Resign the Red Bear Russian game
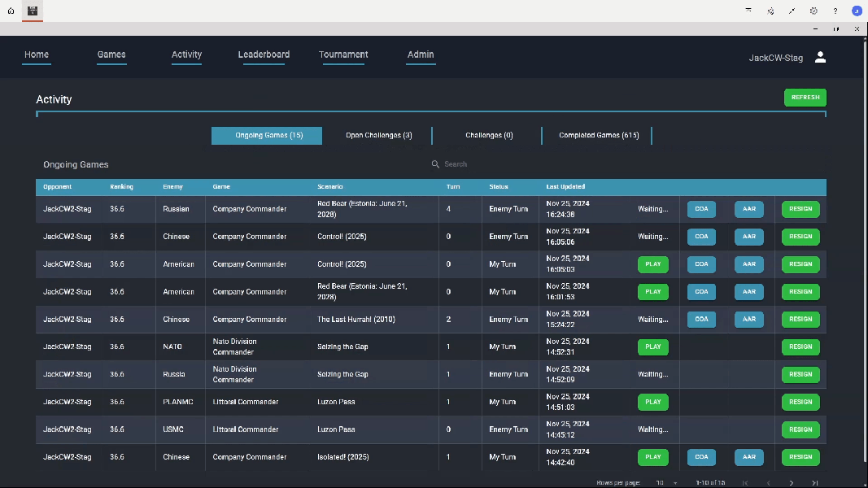 click(x=800, y=209)
